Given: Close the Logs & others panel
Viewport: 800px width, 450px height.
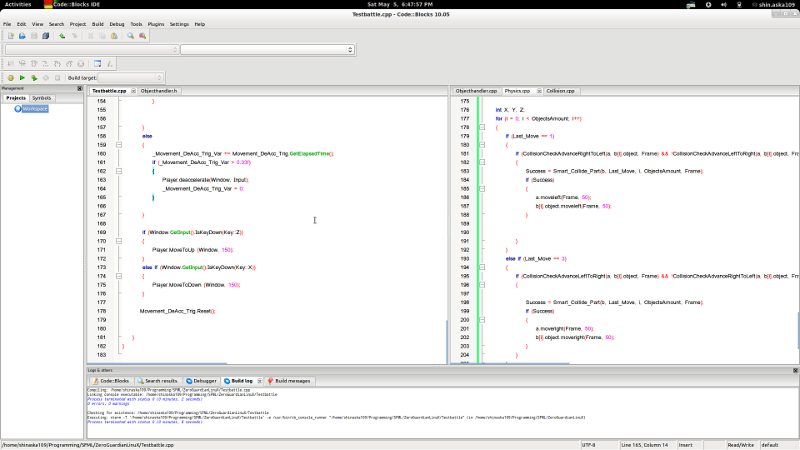Looking at the screenshot, I should coord(795,370).
